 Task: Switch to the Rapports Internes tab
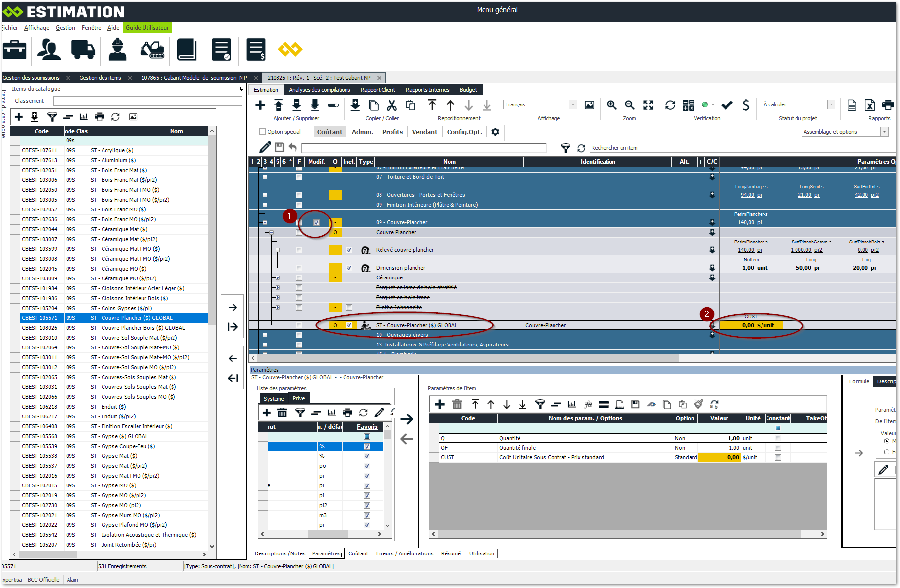click(x=427, y=90)
